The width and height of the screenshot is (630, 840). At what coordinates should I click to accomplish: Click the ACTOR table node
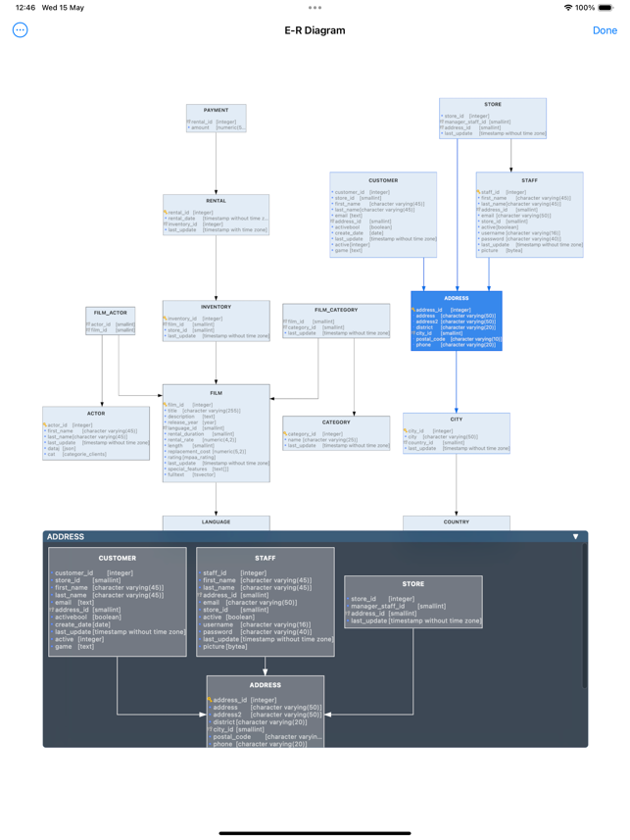(x=96, y=433)
